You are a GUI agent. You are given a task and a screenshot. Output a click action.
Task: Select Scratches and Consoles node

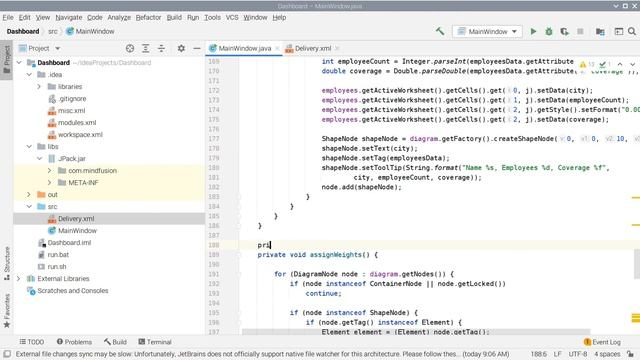72,291
